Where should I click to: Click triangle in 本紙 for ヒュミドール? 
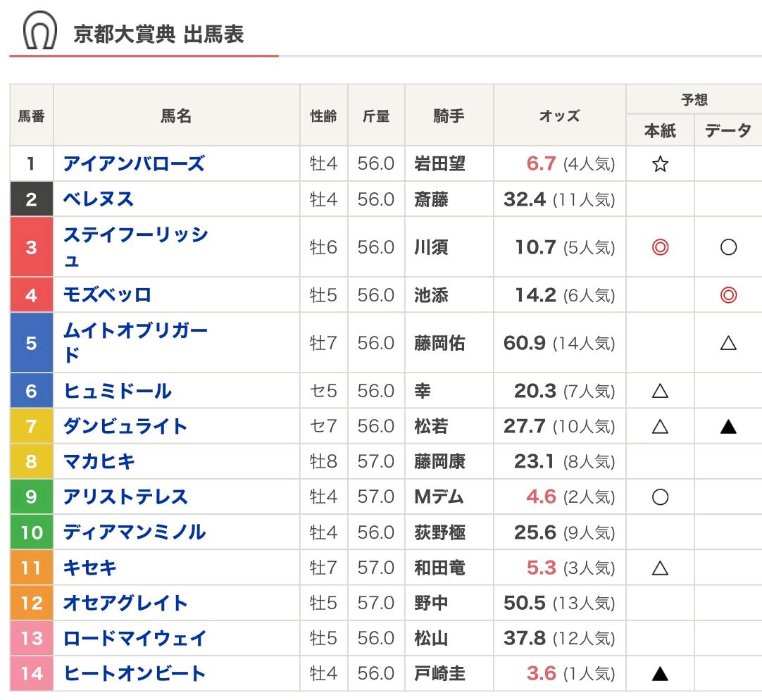pos(660,391)
